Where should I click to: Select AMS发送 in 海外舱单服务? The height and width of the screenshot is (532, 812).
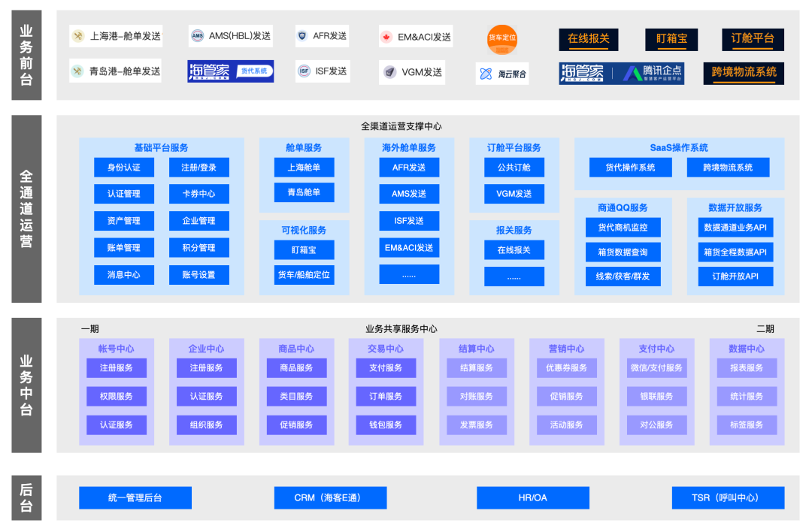pyautogui.click(x=409, y=194)
